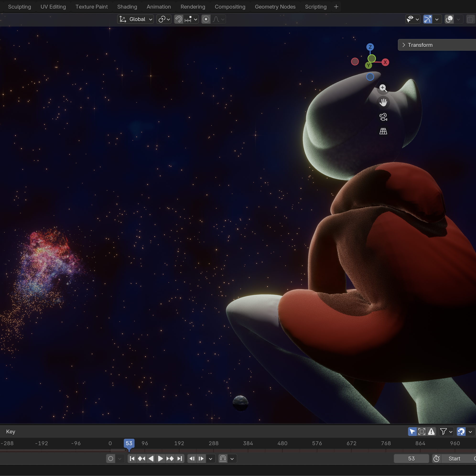Toggle viewport overlays button

(449, 19)
